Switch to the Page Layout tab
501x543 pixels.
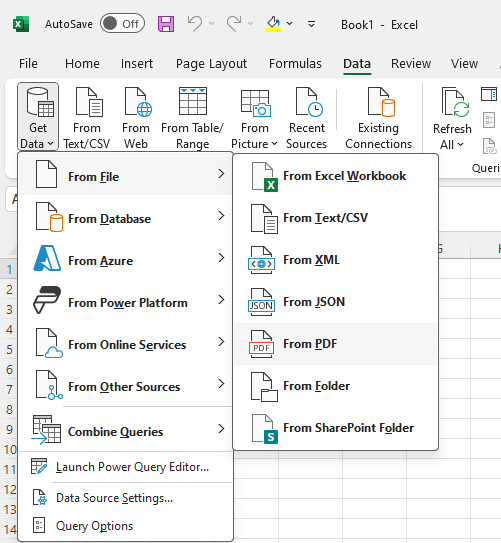point(211,64)
